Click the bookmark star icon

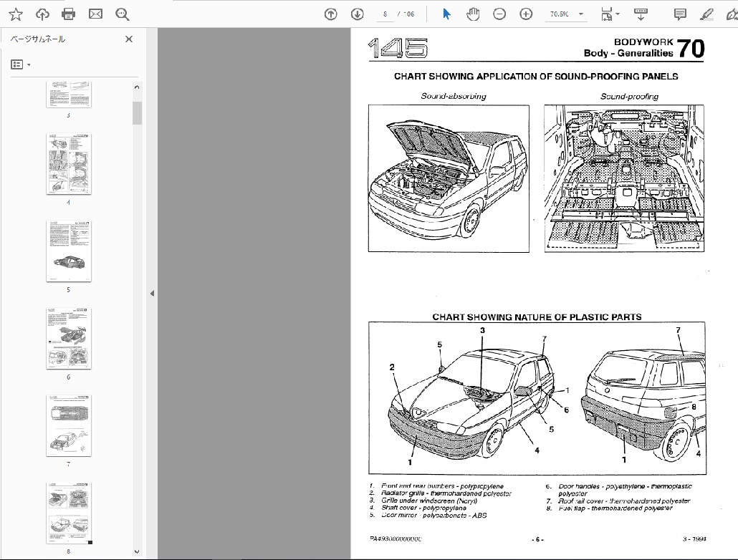tap(16, 14)
